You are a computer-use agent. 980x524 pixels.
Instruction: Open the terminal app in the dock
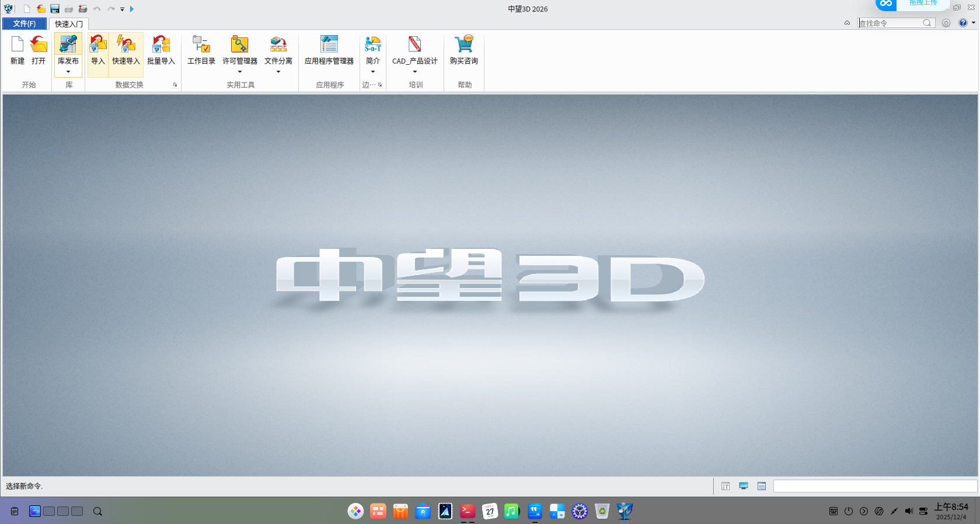pyautogui.click(x=468, y=512)
